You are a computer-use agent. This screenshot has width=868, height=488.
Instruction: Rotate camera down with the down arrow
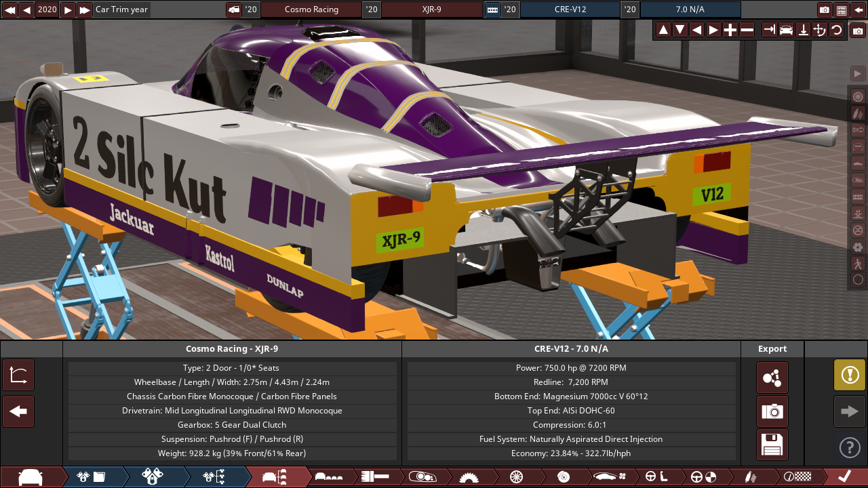(x=679, y=30)
